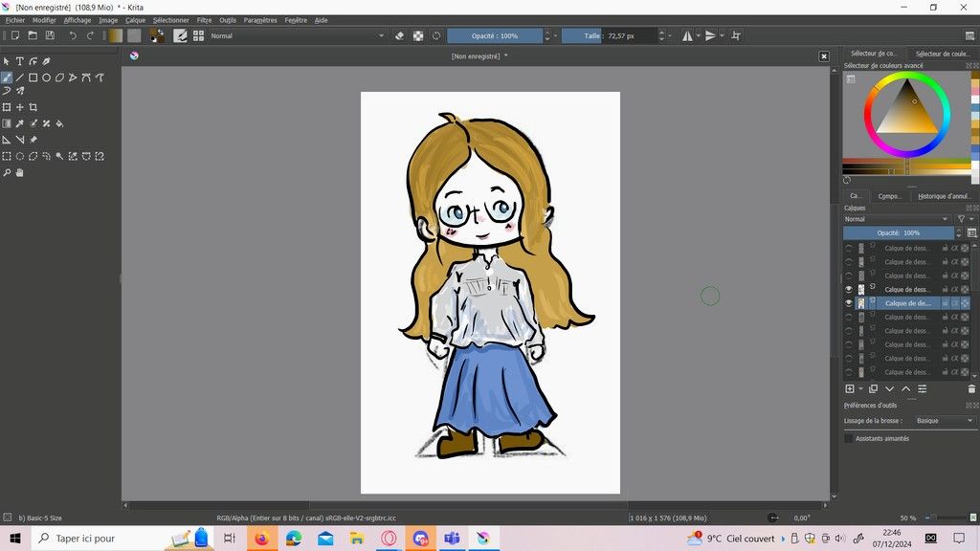Image resolution: width=980 pixels, height=551 pixels.
Task: Activate the Zoom magnifier tool
Action: tap(7, 173)
